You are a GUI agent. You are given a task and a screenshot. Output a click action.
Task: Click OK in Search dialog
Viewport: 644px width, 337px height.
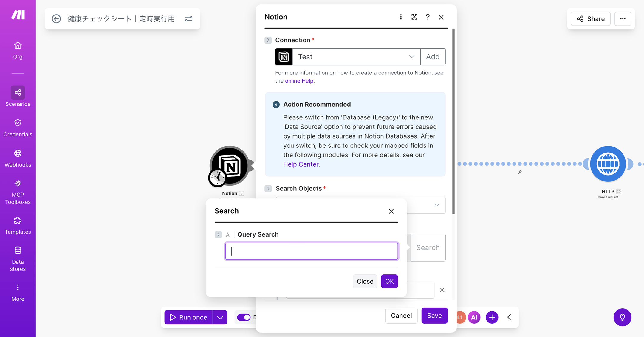click(389, 281)
